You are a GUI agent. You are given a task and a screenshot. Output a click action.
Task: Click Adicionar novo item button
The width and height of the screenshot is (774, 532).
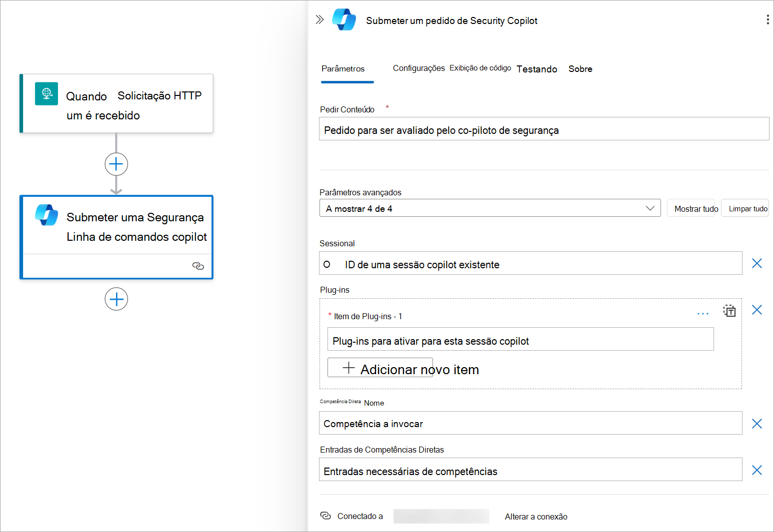tap(380, 368)
